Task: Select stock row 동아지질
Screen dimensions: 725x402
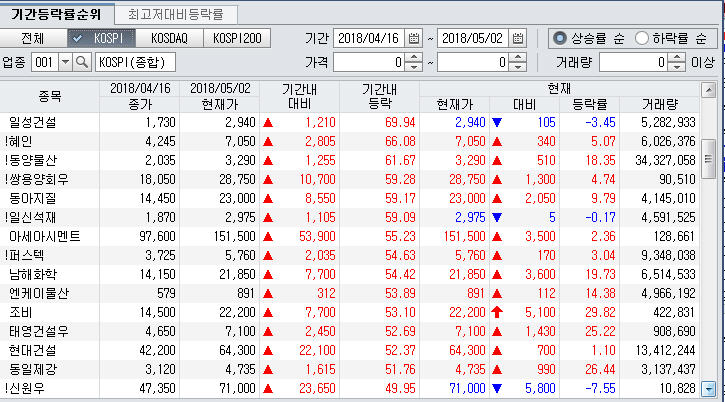Action: pos(350,198)
